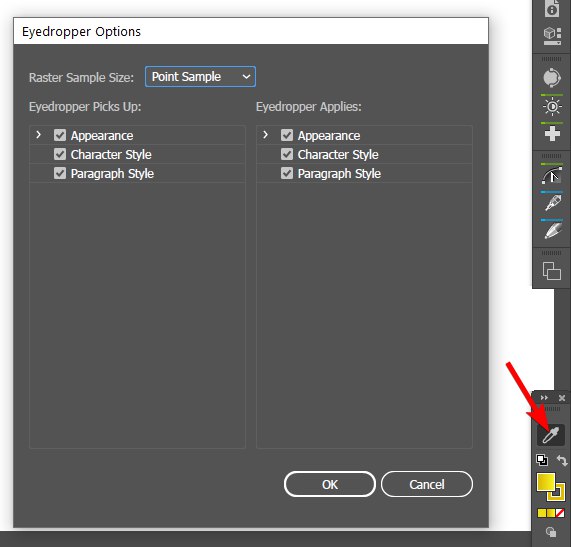Viewport: 571px width, 547px height.
Task: Click the 'Eyedropper Picks Up:' heading
Action: click(x=85, y=107)
